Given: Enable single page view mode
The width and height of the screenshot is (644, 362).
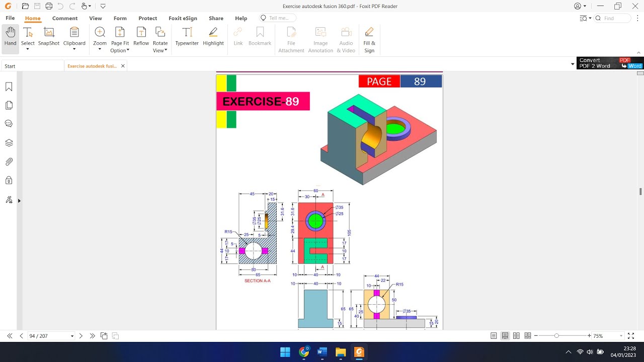Looking at the screenshot, I should 494,336.
